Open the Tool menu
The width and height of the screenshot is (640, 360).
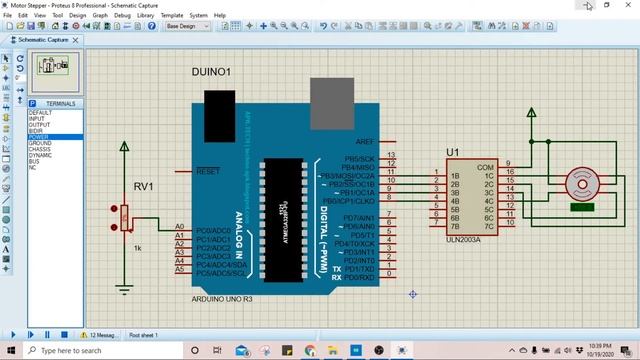point(58,15)
